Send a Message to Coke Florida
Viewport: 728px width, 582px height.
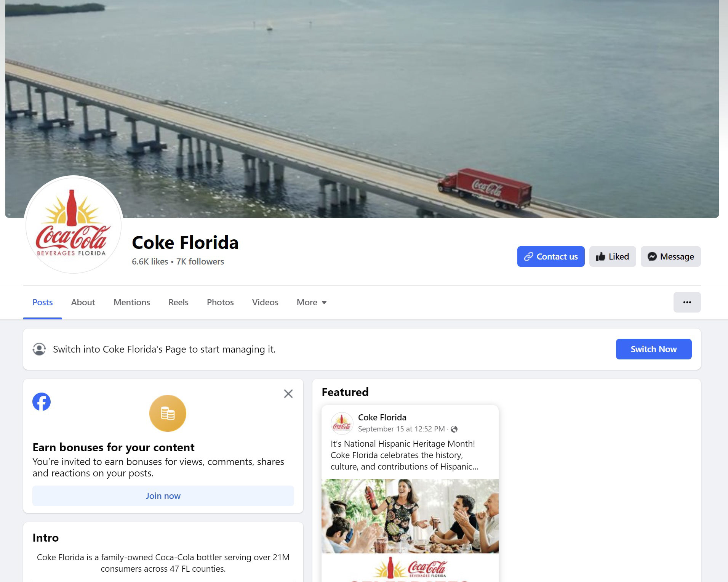pos(670,257)
